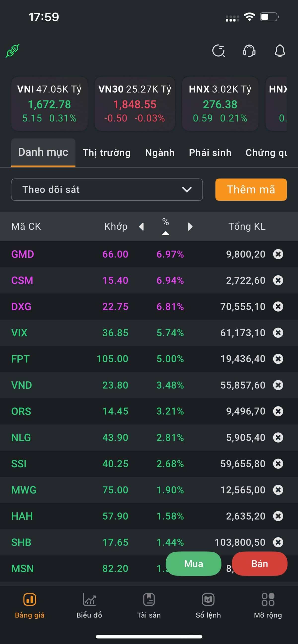Switch to Chứng quyền tab
Viewport: 298px width, 644px height.
pos(266,153)
